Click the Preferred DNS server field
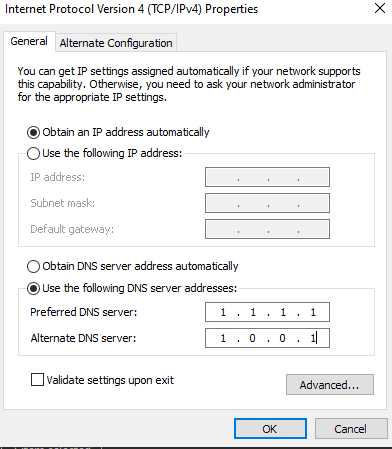Image resolution: width=392 pixels, height=449 pixels. point(267,312)
